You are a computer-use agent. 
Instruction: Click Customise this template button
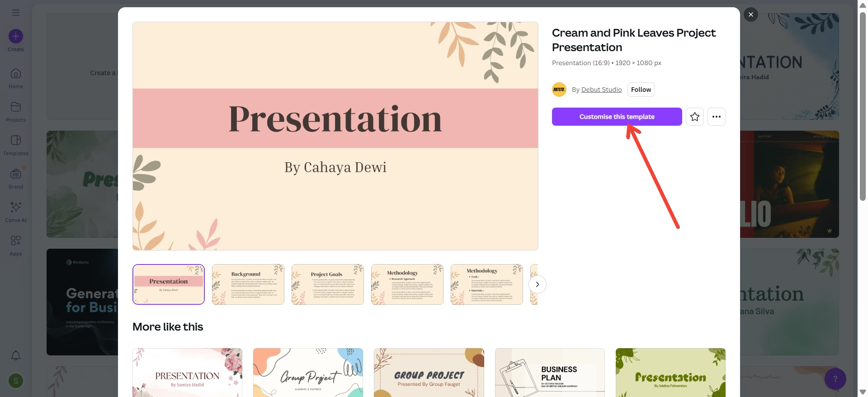point(617,117)
